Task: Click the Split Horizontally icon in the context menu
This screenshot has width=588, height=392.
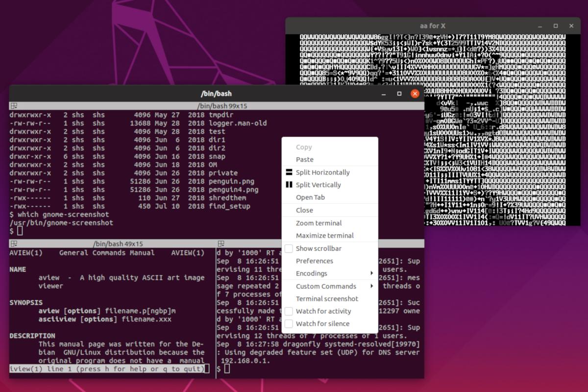Action: 289,172
